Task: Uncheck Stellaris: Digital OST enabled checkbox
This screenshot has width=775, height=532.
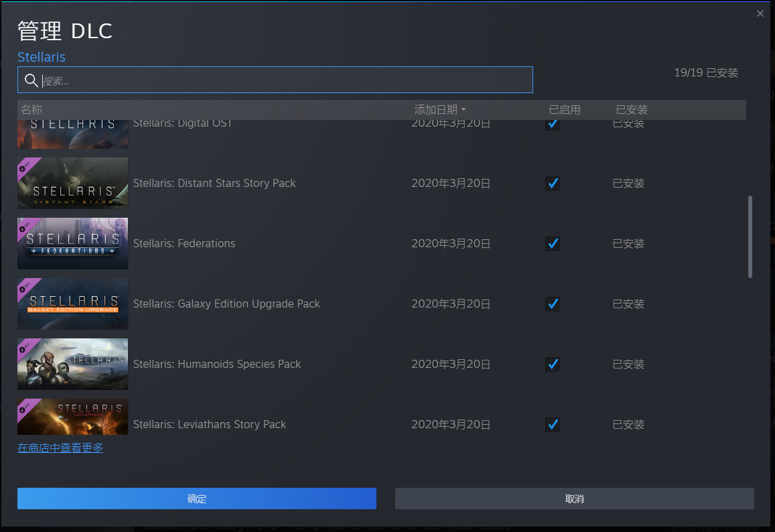Action: coord(553,124)
